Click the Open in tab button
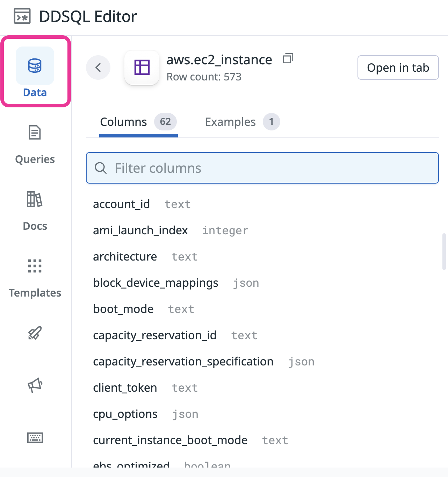This screenshot has width=448, height=477. 398,67
